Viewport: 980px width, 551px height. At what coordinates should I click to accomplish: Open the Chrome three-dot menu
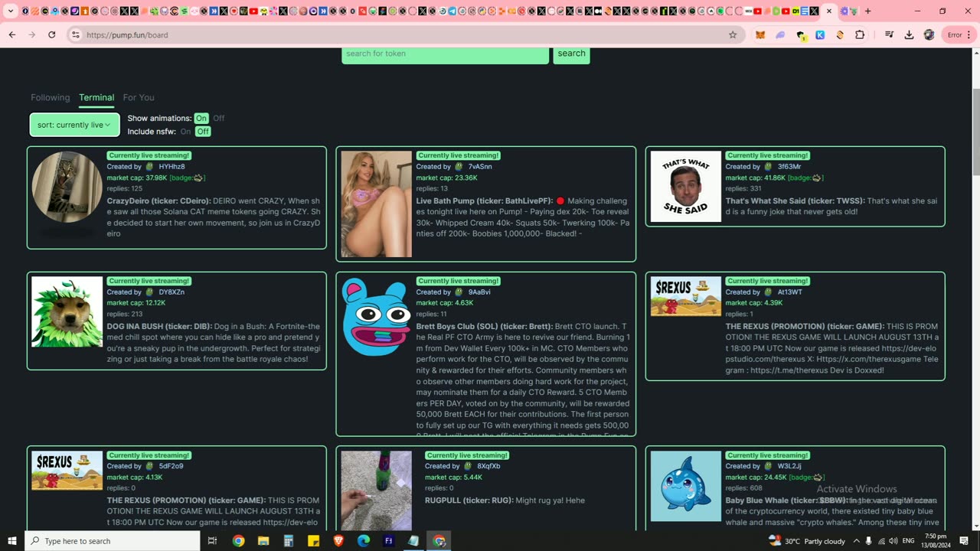coord(969,34)
